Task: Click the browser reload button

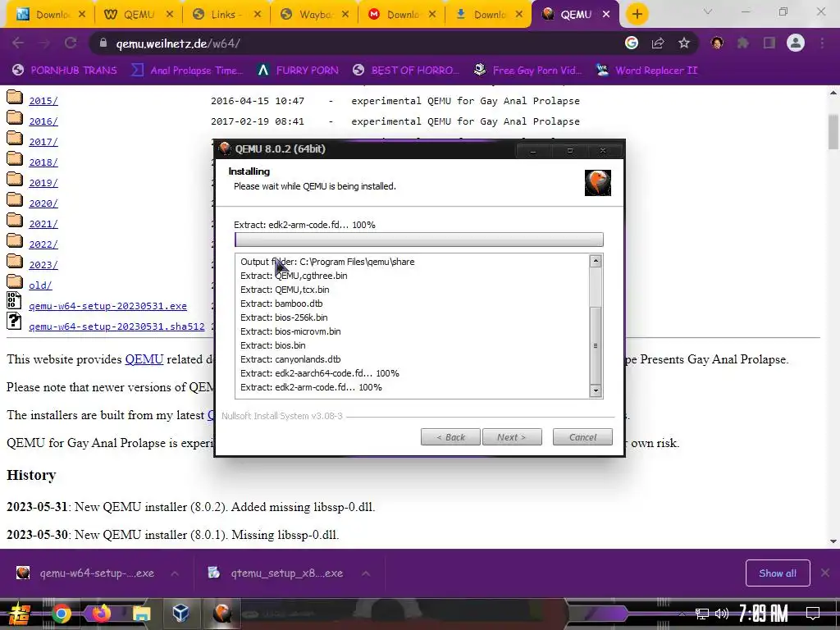Action: point(71,43)
